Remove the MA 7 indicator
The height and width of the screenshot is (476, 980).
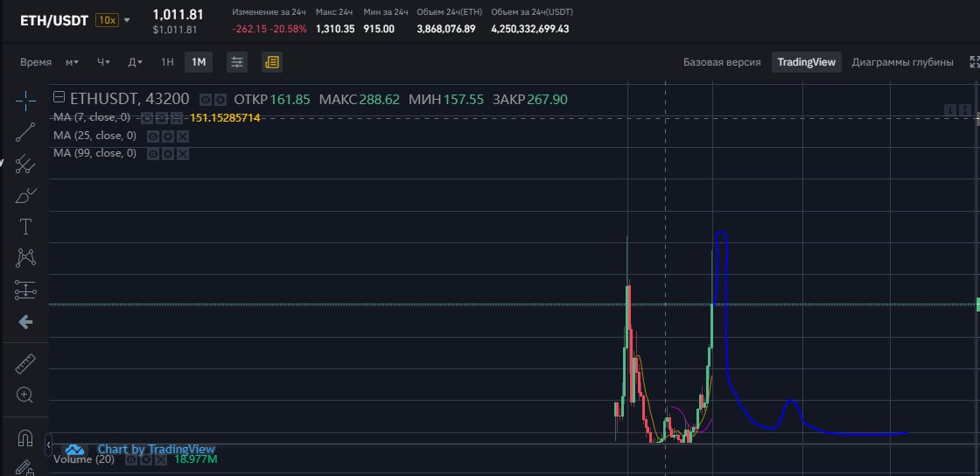177,118
